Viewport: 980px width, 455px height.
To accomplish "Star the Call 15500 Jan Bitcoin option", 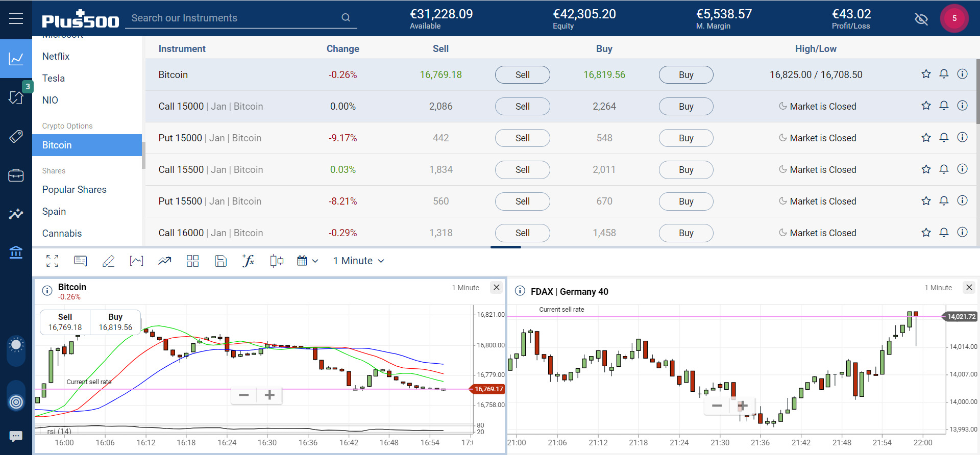I will (926, 169).
